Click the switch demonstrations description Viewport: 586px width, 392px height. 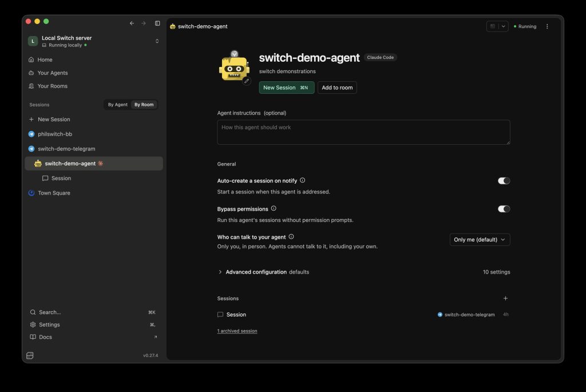tap(287, 71)
